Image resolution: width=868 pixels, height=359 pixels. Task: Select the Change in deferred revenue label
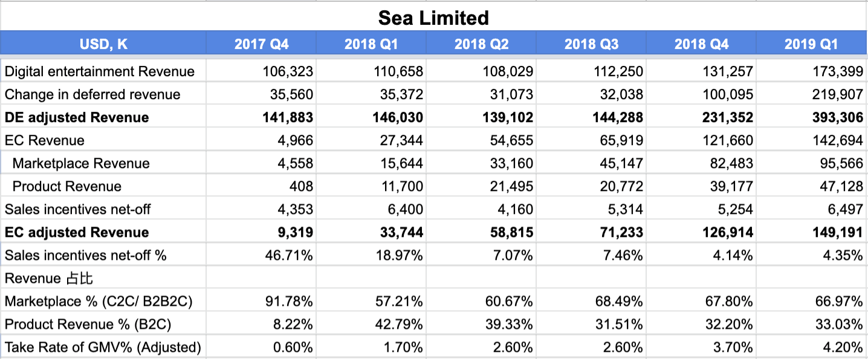103,94
